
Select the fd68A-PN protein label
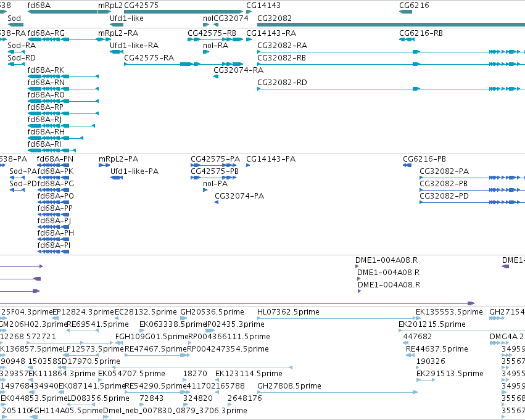56,159
